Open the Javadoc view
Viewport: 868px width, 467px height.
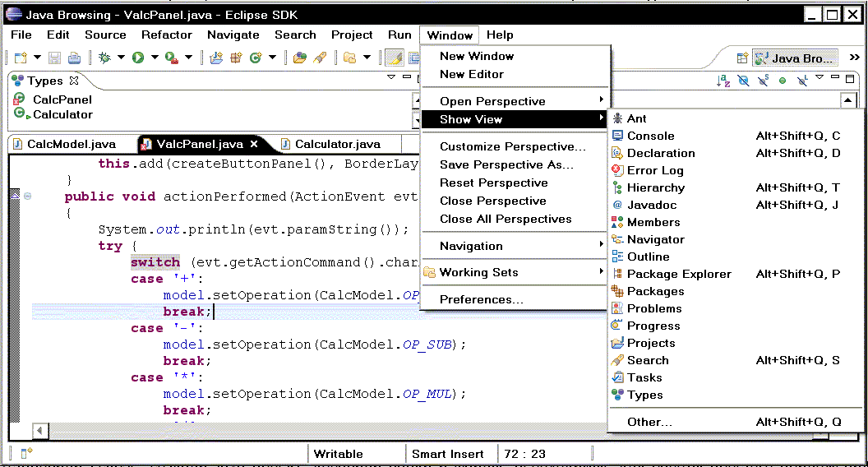click(736, 205)
